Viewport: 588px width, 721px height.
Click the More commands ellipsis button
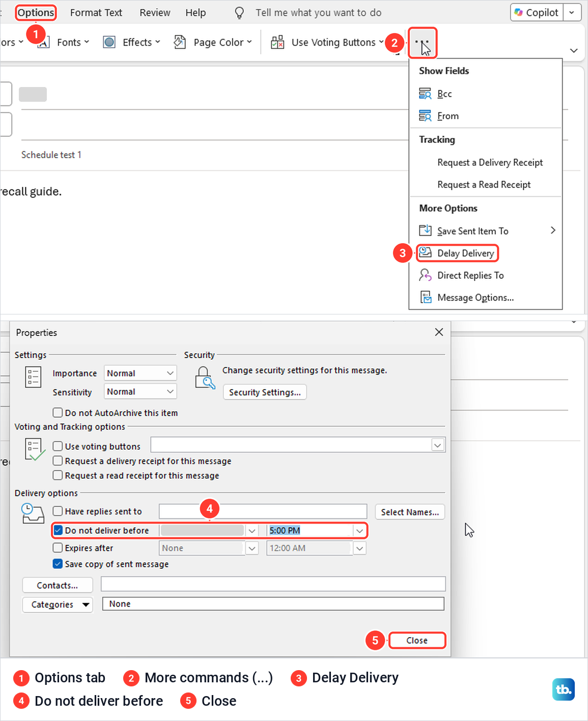point(422,43)
